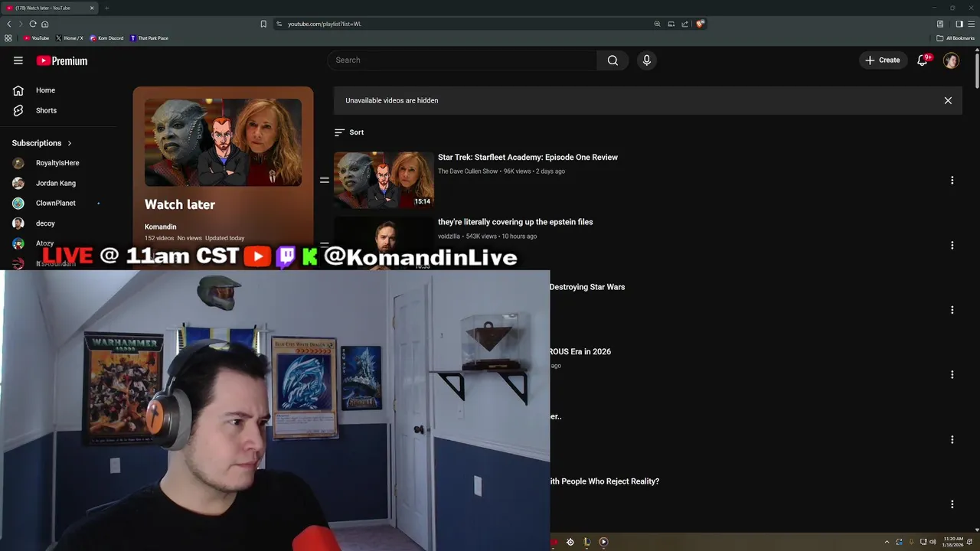Open the notification center tray icon
Screen dimensions: 980x551
tap(970, 542)
